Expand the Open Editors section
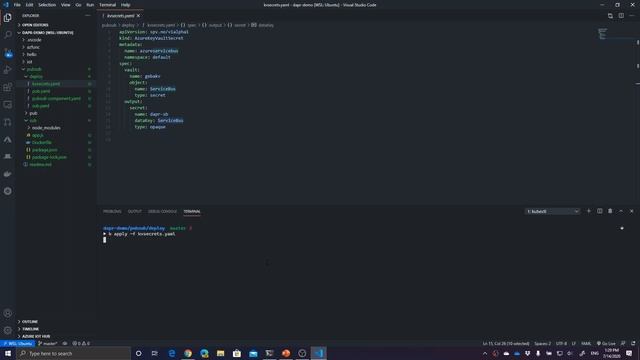 point(35,25)
